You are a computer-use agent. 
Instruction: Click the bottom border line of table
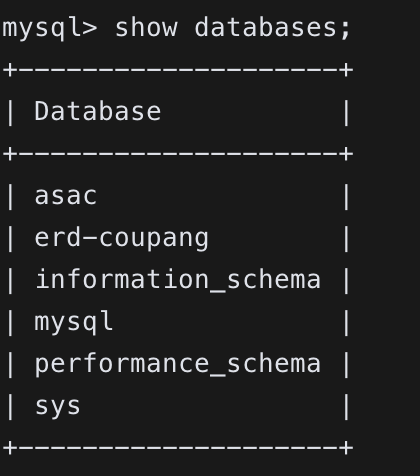(178, 447)
